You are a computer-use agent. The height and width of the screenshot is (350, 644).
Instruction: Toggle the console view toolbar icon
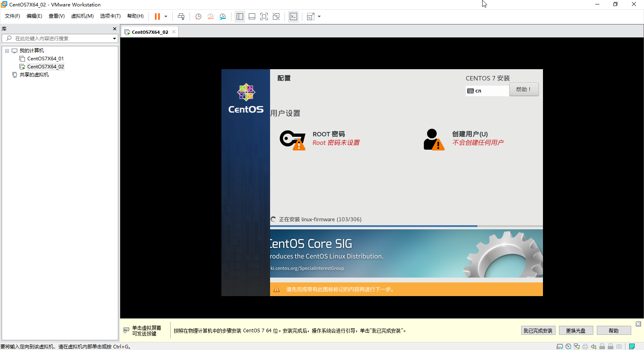coord(293,16)
